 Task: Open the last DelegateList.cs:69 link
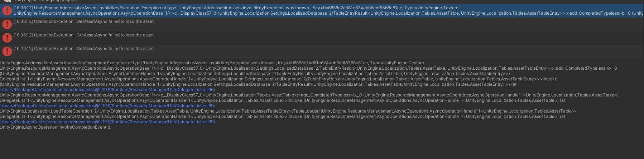(x=107, y=122)
